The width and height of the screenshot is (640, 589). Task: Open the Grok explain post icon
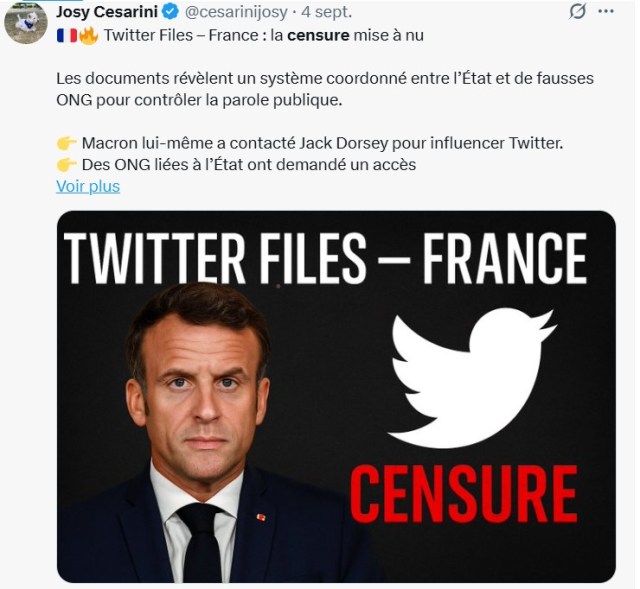pos(577,12)
